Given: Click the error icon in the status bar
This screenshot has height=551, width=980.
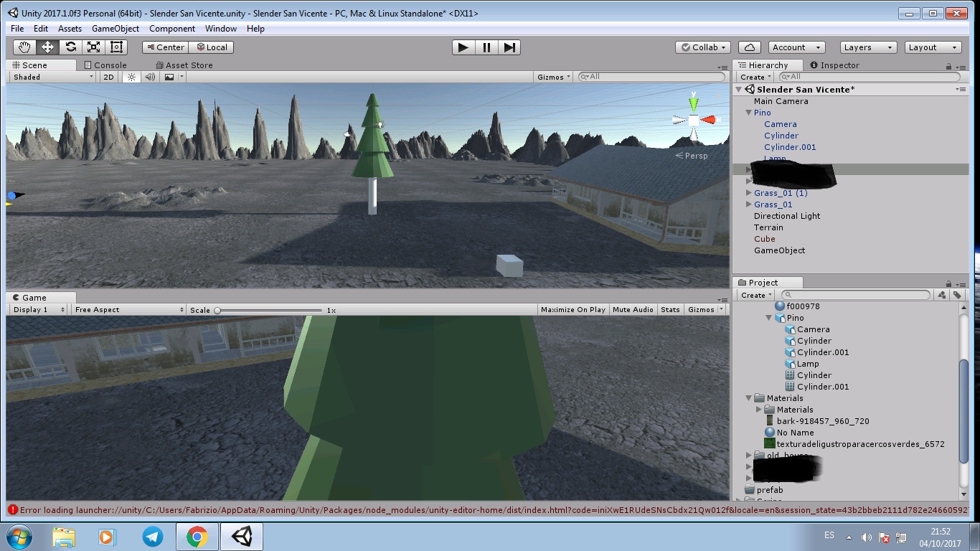Looking at the screenshot, I should pyautogui.click(x=13, y=510).
